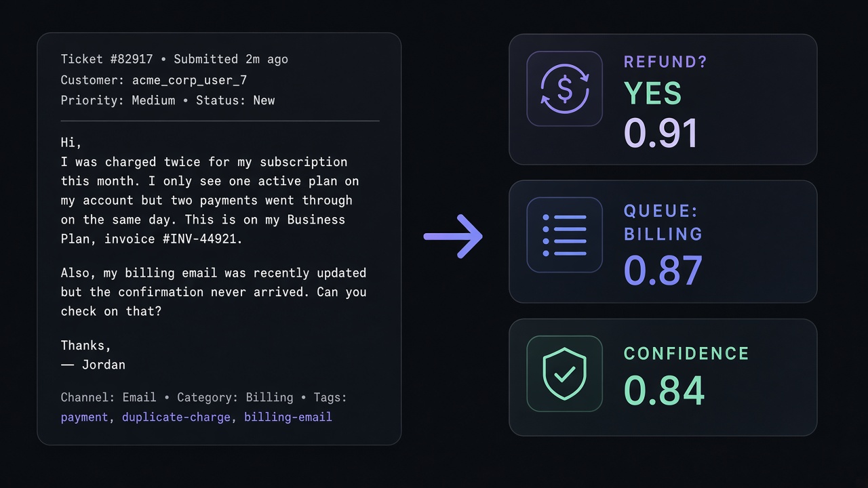This screenshot has width=868, height=488.
Task: Click the Jordan signature line
Action: (93, 365)
